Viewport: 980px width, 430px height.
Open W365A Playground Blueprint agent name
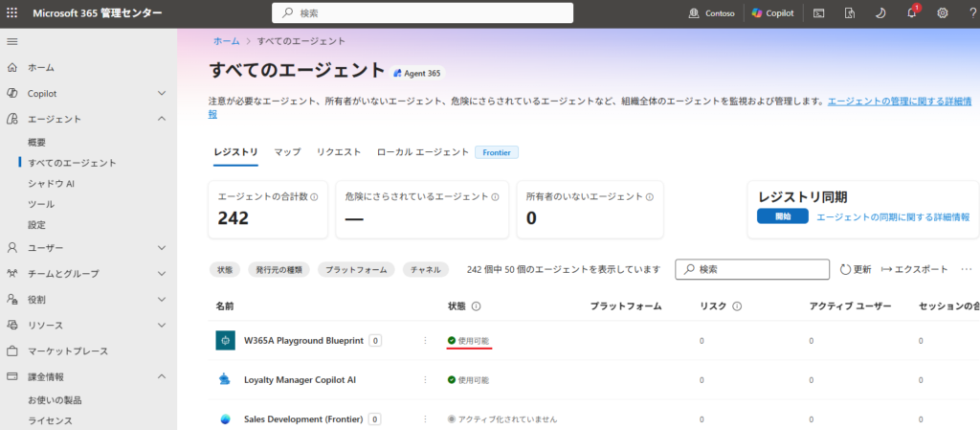pyautogui.click(x=303, y=341)
